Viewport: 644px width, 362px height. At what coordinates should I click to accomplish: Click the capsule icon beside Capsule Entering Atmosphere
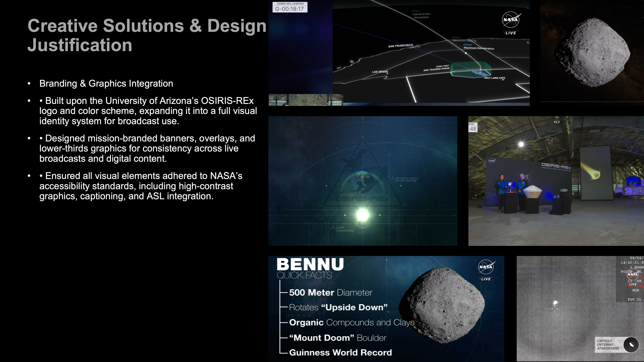[x=631, y=345]
